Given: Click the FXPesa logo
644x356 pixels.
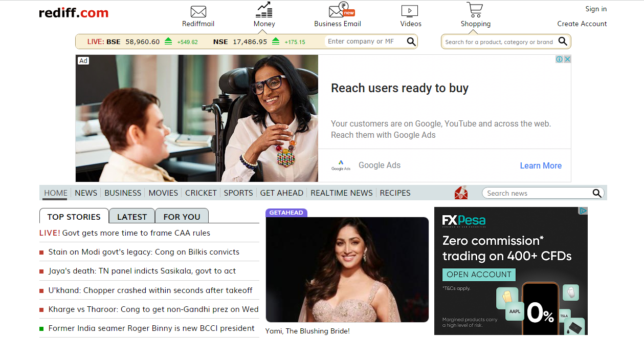Looking at the screenshot, I should click(464, 221).
